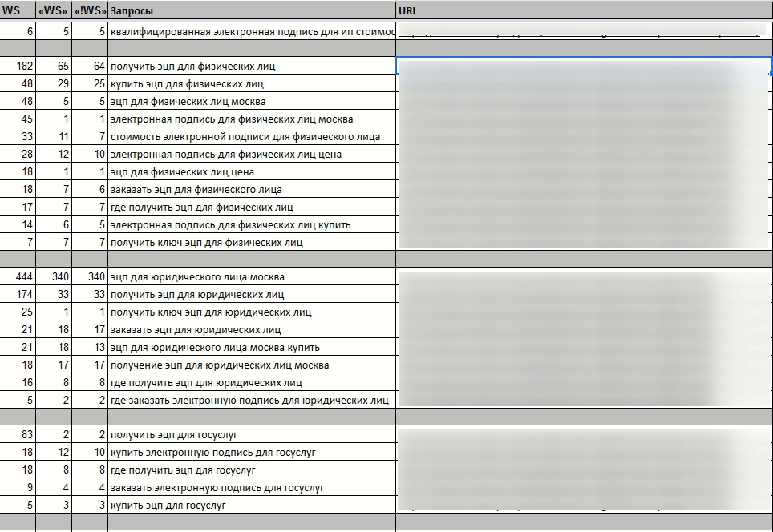Select the query 'купить эцп для физических лиц'
773x532 pixels.
point(251,84)
